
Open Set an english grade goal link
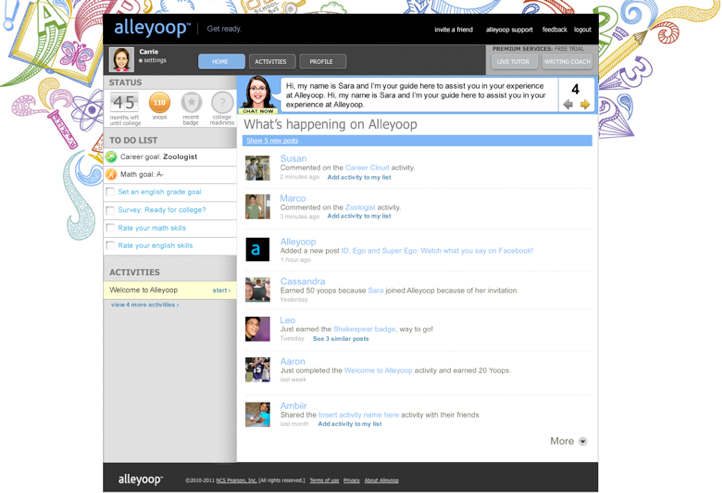tap(159, 192)
